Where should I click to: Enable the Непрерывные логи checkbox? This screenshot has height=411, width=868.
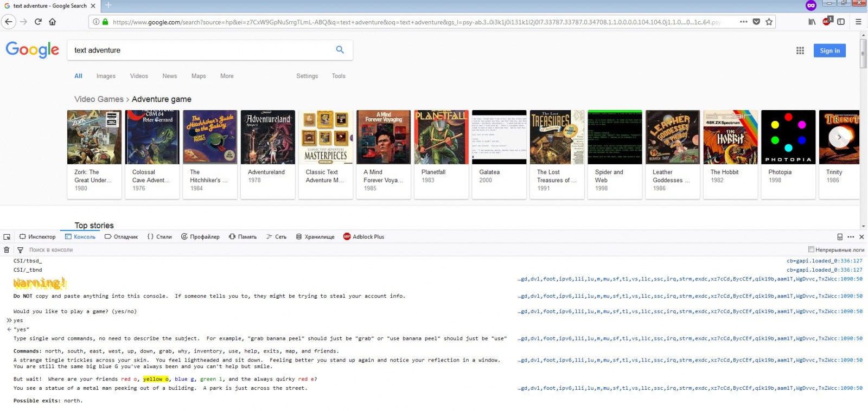point(811,249)
